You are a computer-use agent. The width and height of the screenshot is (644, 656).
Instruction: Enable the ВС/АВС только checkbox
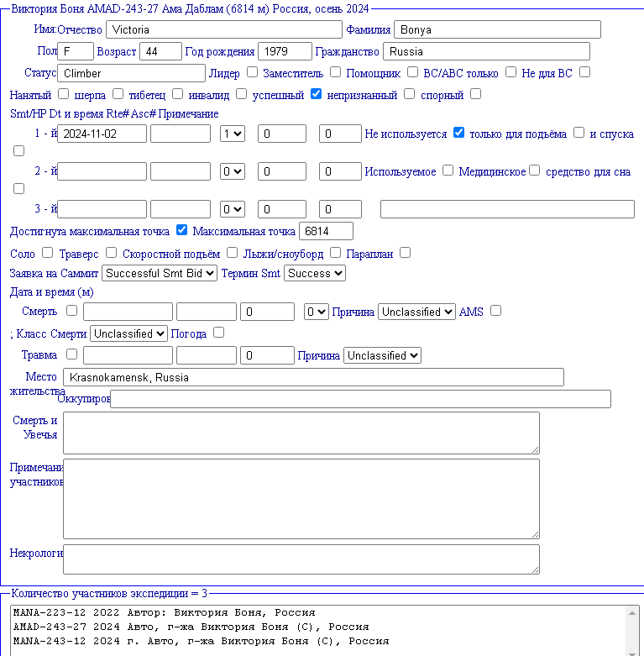510,72
